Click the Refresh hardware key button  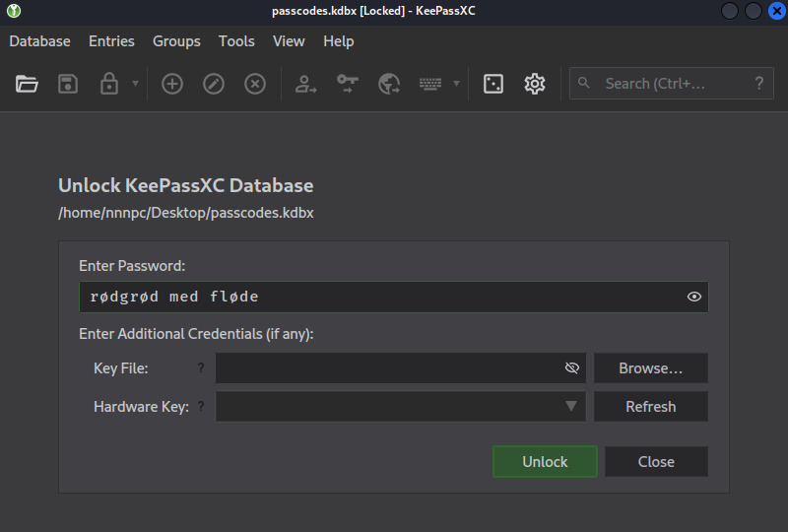click(650, 406)
